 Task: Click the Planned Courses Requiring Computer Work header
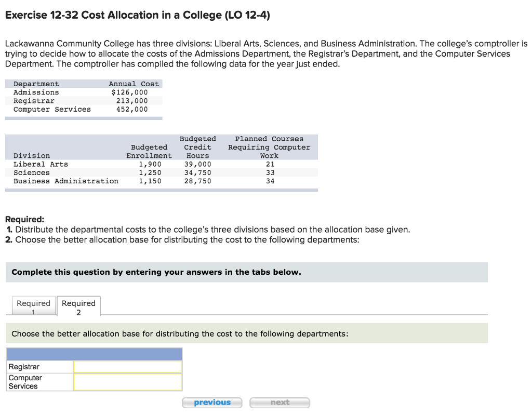tap(269, 147)
